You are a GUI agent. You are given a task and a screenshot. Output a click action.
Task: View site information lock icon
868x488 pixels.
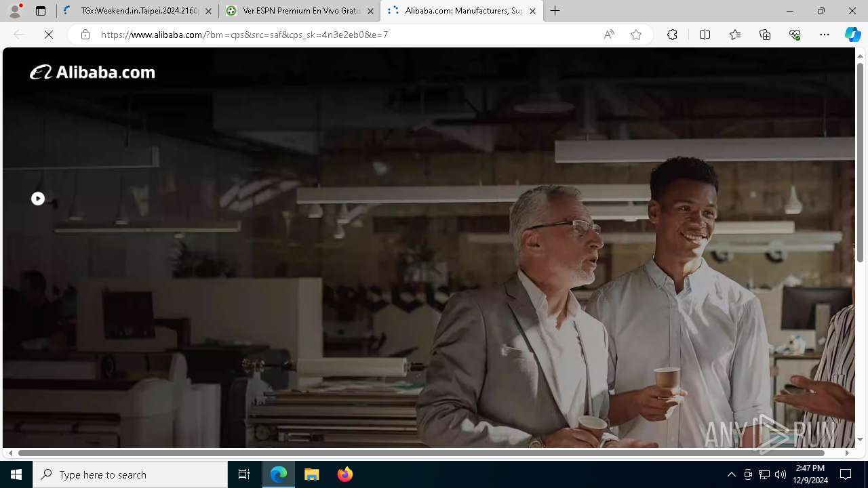(x=85, y=35)
